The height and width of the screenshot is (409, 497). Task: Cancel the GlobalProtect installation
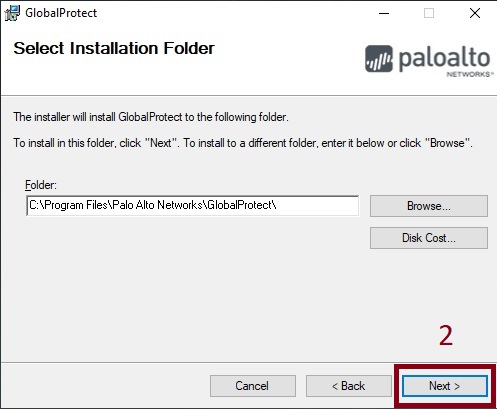(x=253, y=386)
